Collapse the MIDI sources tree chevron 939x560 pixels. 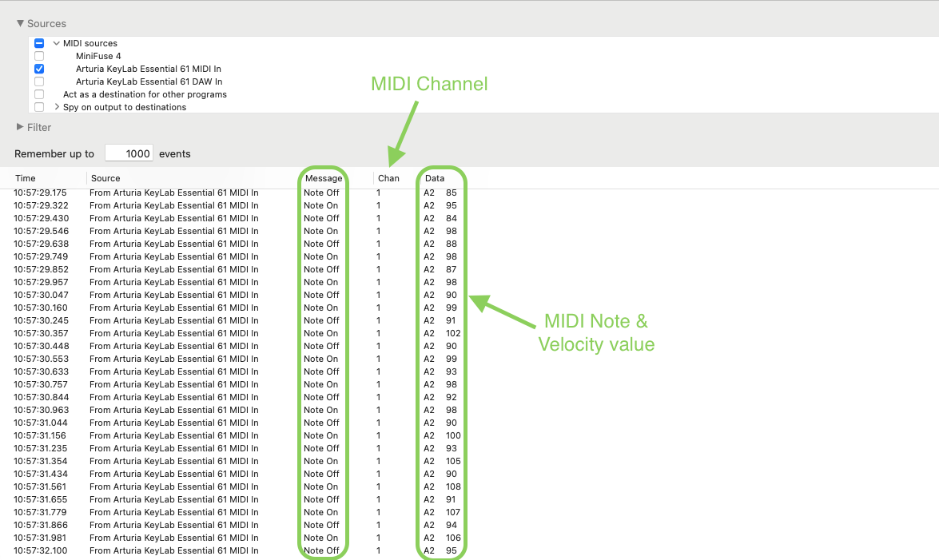[x=56, y=43]
